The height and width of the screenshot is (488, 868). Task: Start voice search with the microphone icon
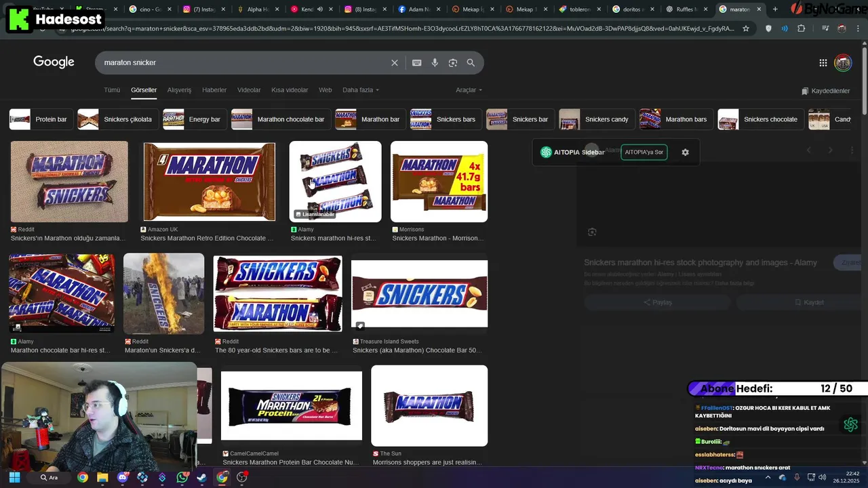point(435,62)
